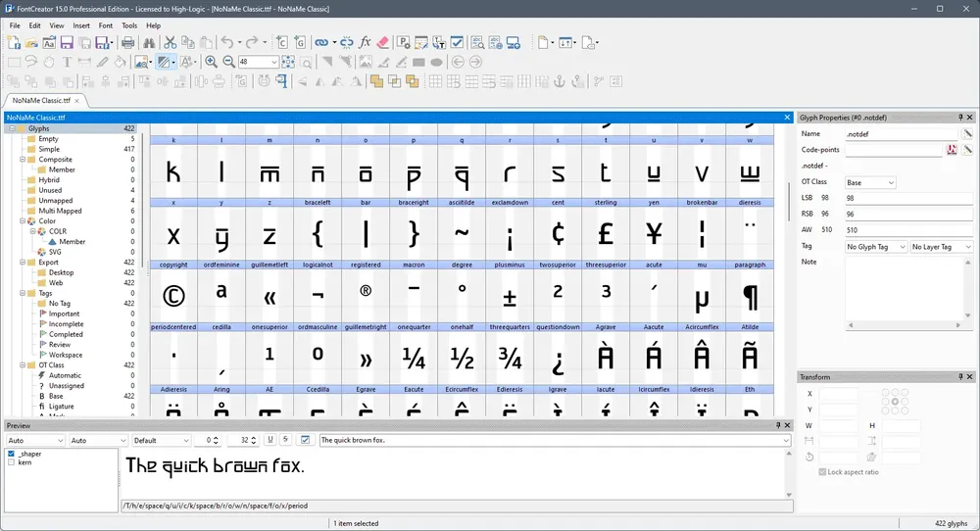Click the Zoom In magnifier icon
Screen dimensions: 980x531
point(212,62)
